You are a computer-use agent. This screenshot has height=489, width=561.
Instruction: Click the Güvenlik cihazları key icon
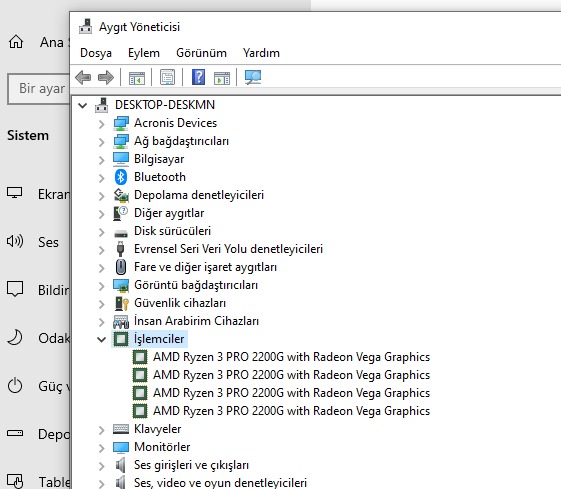click(122, 303)
